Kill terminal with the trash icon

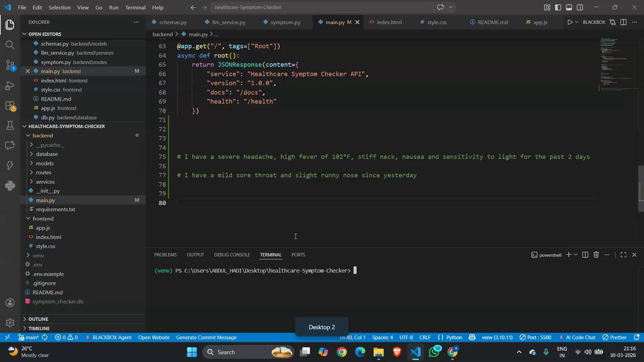(596, 255)
